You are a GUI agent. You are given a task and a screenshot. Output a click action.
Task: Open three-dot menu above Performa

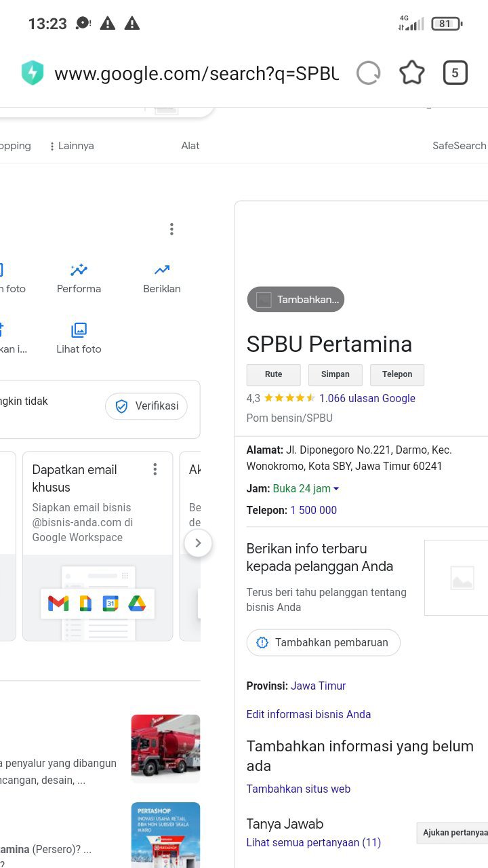(x=171, y=229)
